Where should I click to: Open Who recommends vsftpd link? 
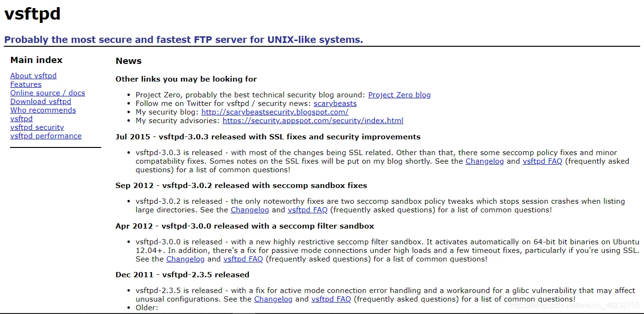(43, 115)
